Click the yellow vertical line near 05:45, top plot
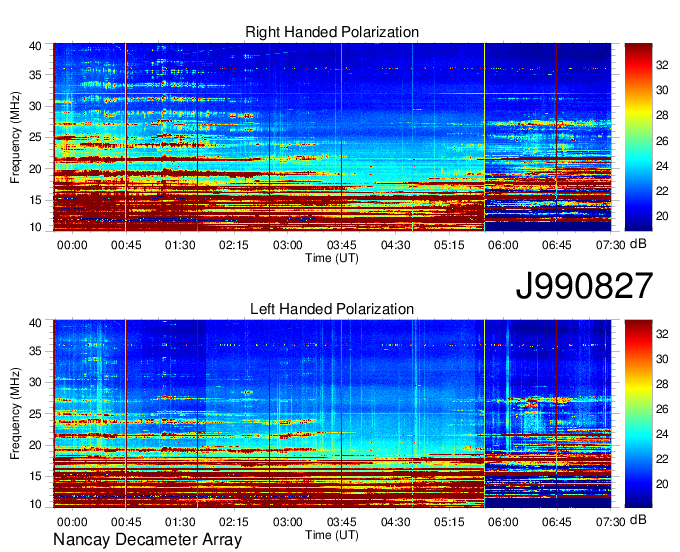This screenshot has width=680, height=552. point(484,137)
